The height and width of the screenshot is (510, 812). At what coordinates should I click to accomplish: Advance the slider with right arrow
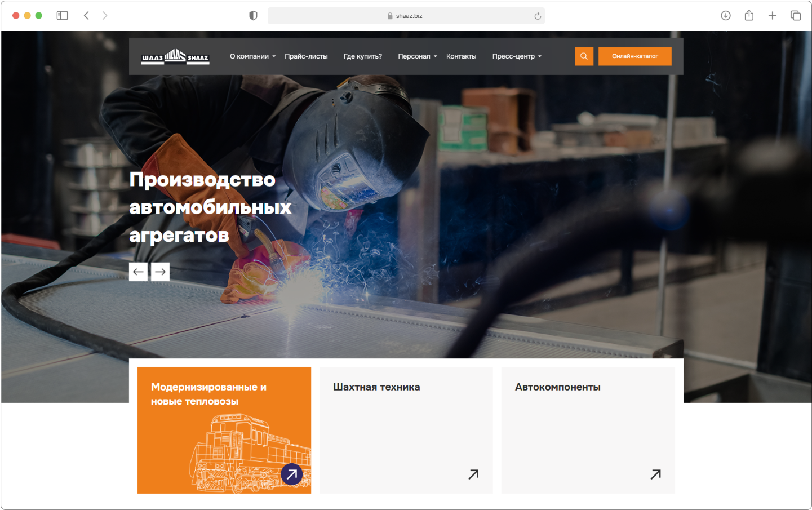(160, 272)
